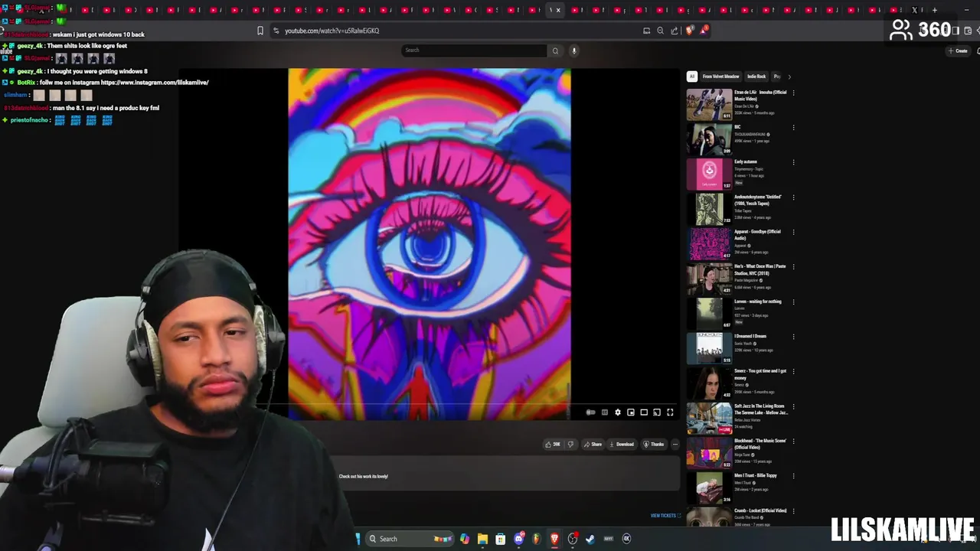The width and height of the screenshot is (980, 551).
Task: Open Steam from the taskbar
Action: [x=590, y=539]
